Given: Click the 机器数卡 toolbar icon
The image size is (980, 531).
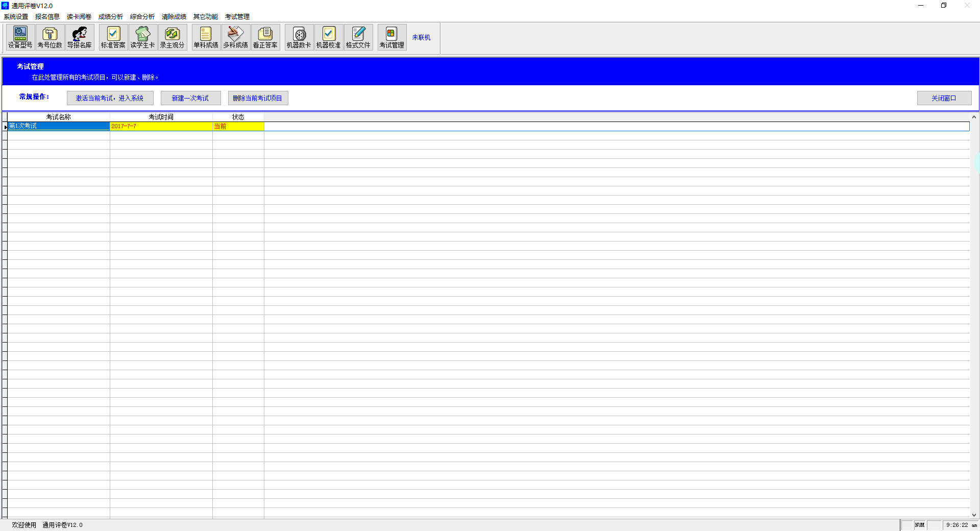Looking at the screenshot, I should coord(299,38).
